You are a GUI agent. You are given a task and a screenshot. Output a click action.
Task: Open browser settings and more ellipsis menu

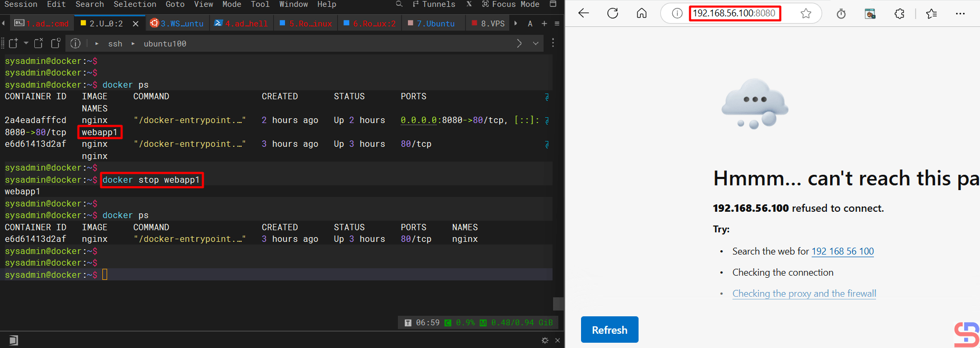pos(960,14)
